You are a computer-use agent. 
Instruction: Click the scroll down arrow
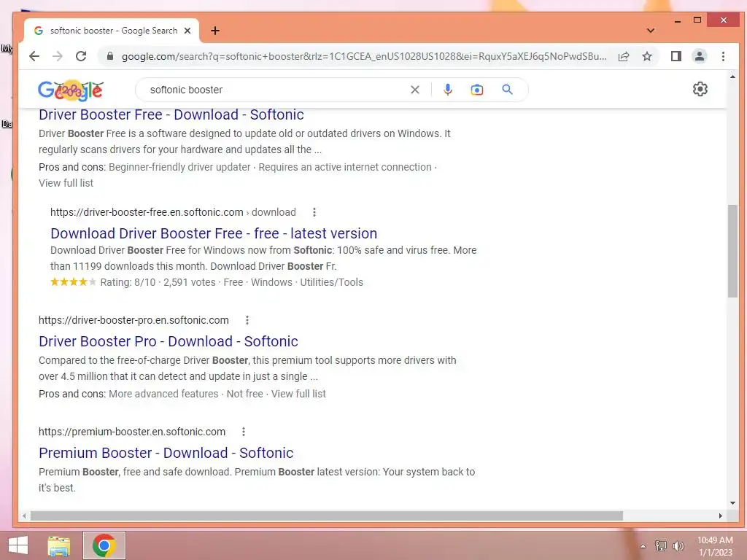point(732,503)
